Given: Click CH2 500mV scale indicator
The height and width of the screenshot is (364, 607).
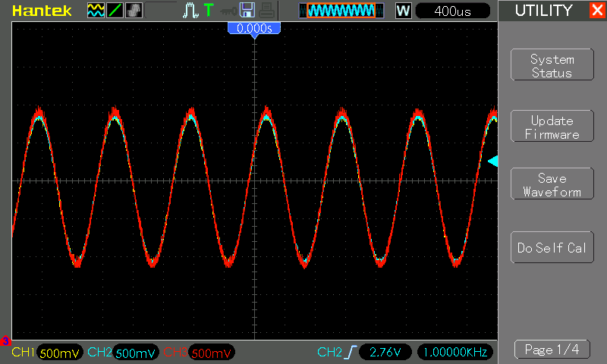Looking at the screenshot, I should point(123,353).
